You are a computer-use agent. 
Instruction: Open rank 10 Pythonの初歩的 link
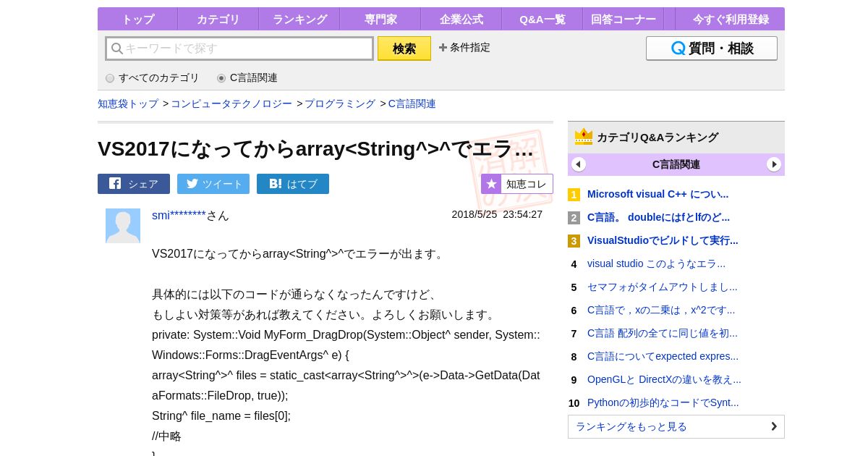pyautogui.click(x=663, y=402)
